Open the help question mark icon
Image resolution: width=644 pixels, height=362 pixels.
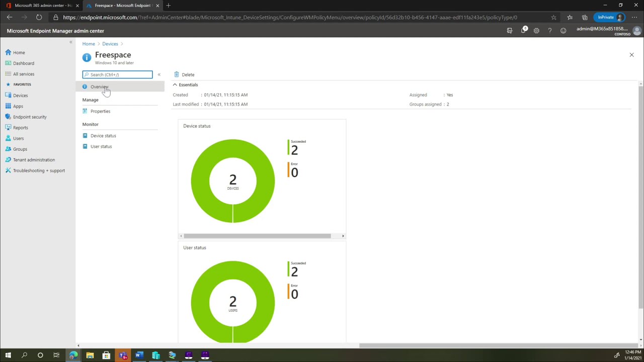coord(550,31)
